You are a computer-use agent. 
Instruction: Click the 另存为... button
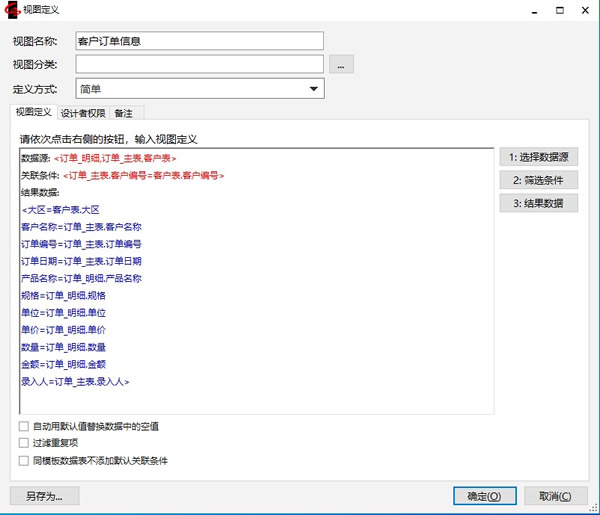(44, 496)
